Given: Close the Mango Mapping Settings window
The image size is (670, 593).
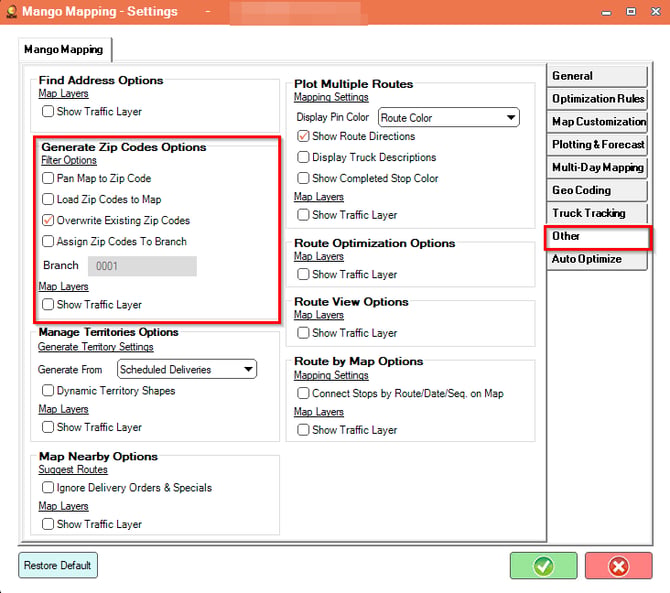Looking at the screenshot, I should [655, 12].
